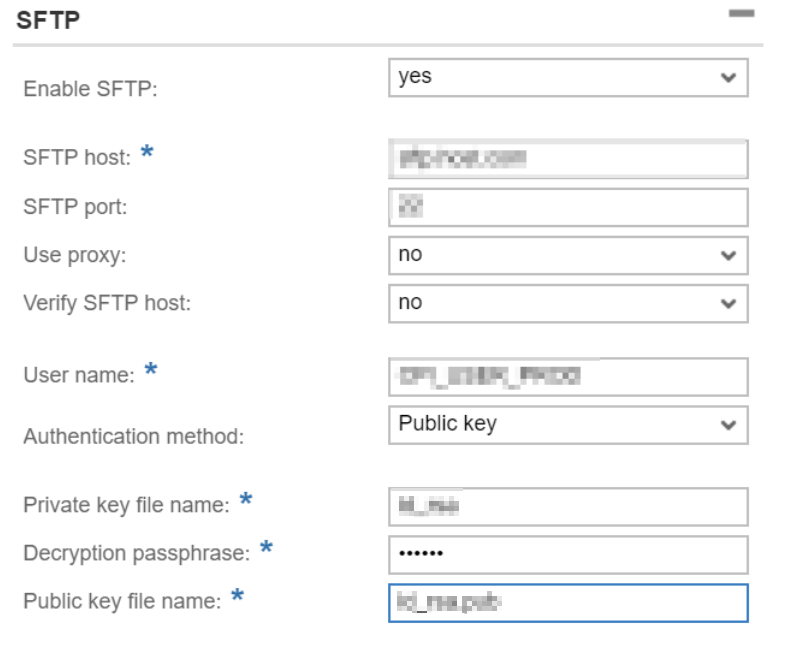The height and width of the screenshot is (648, 794).
Task: Open the Enable SFTP dropdown
Action: (x=567, y=78)
